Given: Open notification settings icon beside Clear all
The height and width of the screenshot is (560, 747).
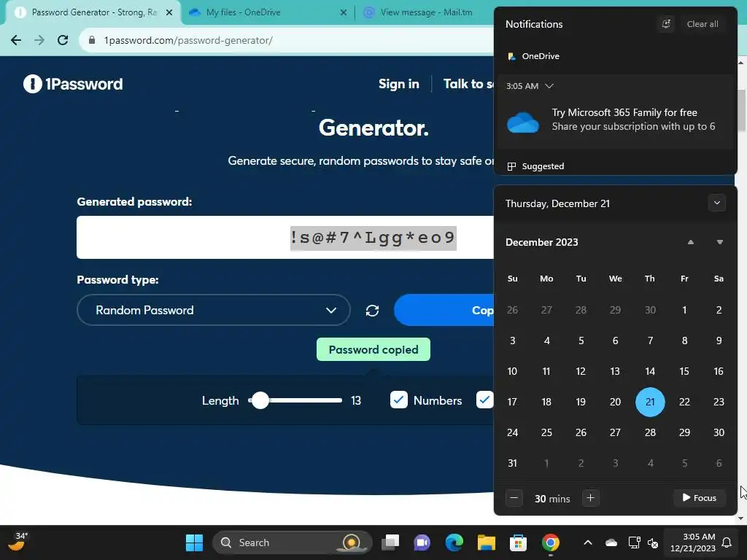Looking at the screenshot, I should [x=666, y=24].
